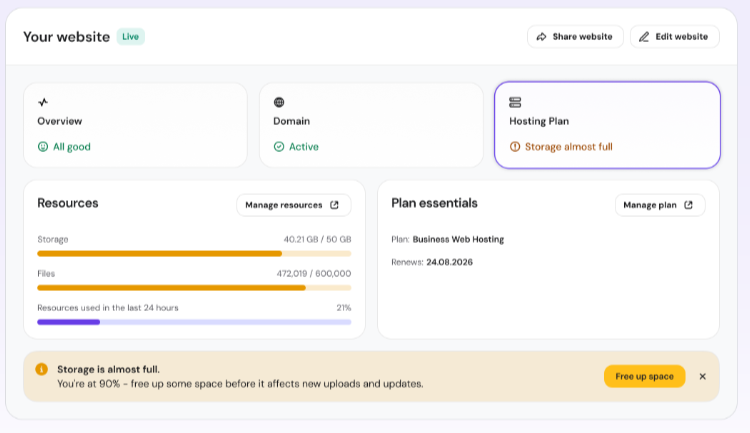Click the pencil edit icon

point(644,37)
